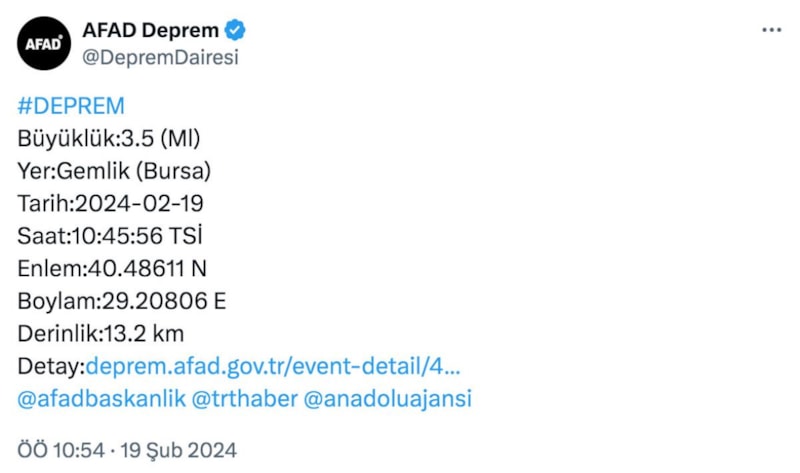Click the AFAD profile avatar
This screenshot has width=800, height=473.
44,43
